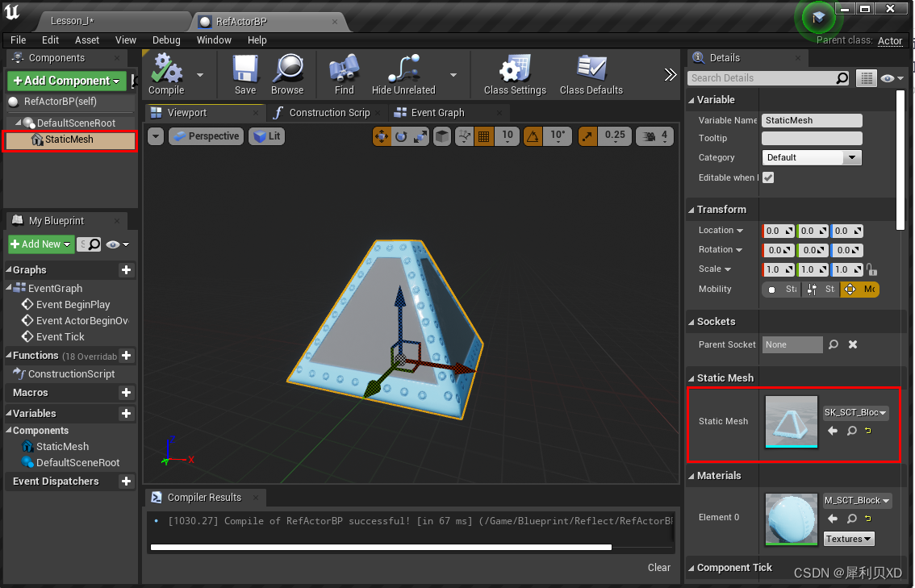The height and width of the screenshot is (588, 915).
Task: Click Compiler Results horizontal scrollbar
Action: (381, 547)
